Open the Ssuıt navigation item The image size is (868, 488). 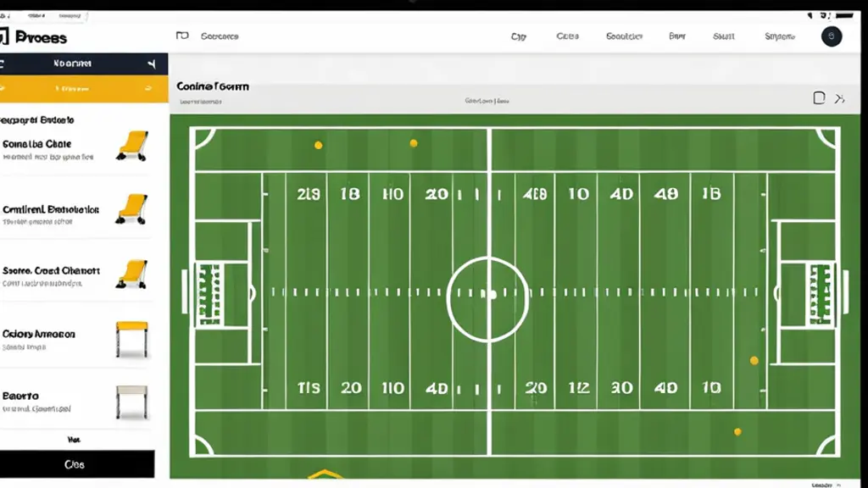(724, 36)
